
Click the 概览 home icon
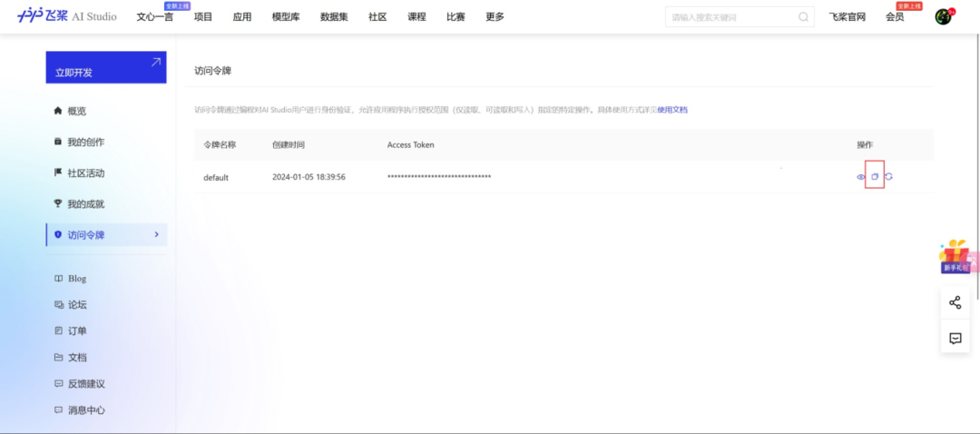(58, 111)
